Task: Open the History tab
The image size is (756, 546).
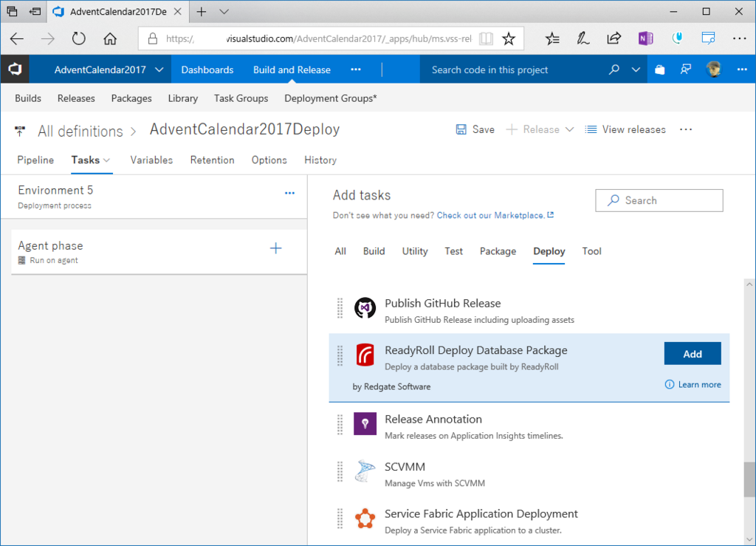Action: 320,160
